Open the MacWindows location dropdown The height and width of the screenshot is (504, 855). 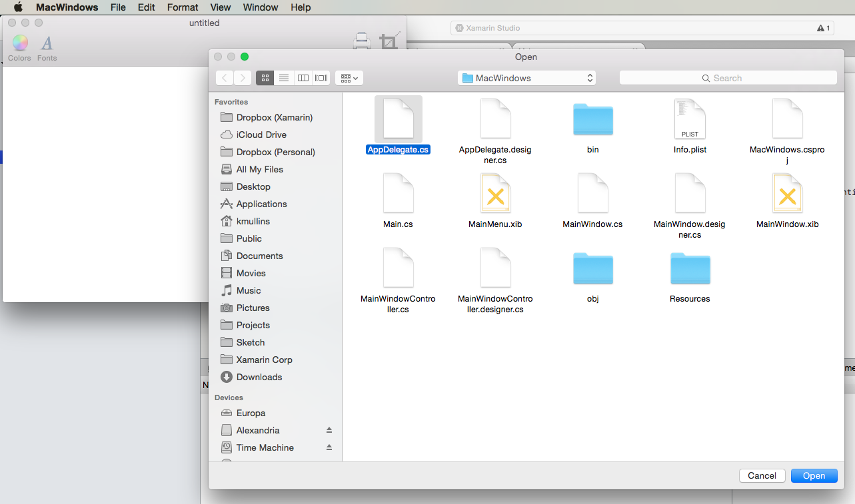click(x=526, y=78)
